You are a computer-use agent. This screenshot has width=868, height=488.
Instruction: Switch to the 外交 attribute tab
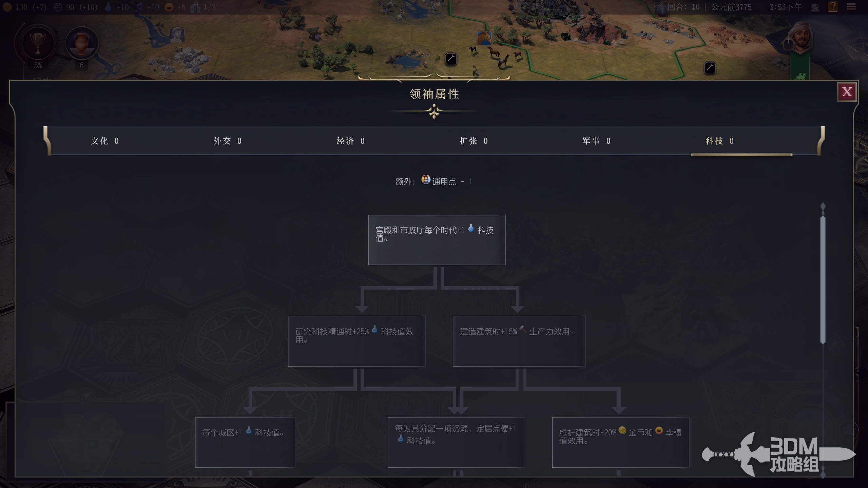coord(228,141)
